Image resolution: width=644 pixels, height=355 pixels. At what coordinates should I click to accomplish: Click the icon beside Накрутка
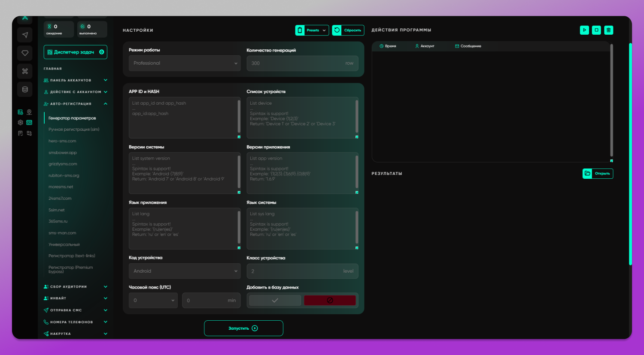click(x=46, y=334)
